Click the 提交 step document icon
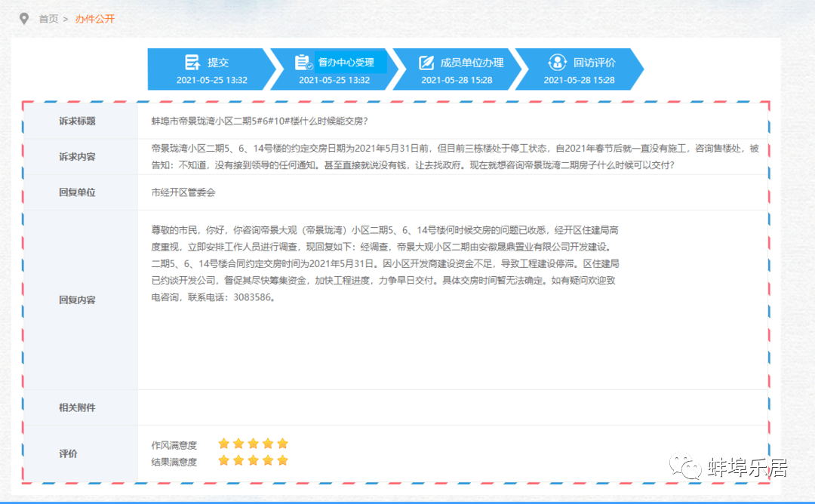The image size is (815, 504). tap(192, 63)
